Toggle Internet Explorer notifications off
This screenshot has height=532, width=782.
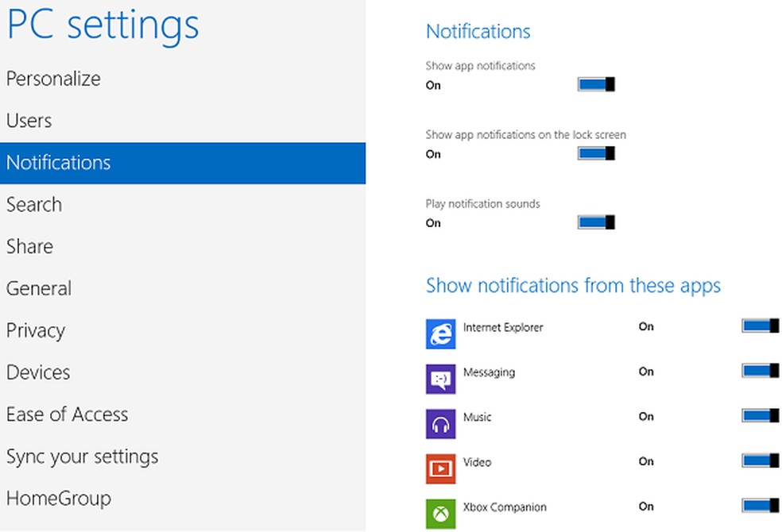(757, 326)
